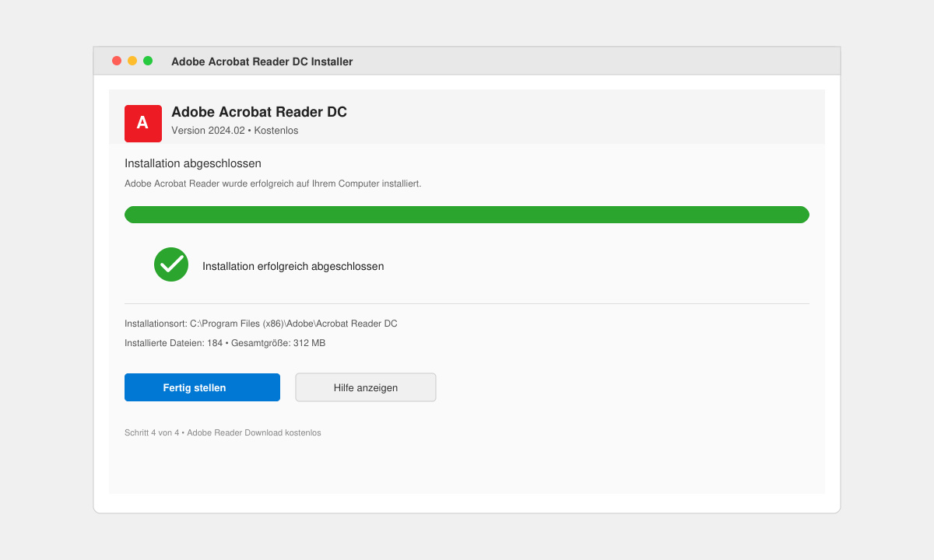Click the Fertig stellen button
This screenshot has width=934, height=560.
coord(202,387)
